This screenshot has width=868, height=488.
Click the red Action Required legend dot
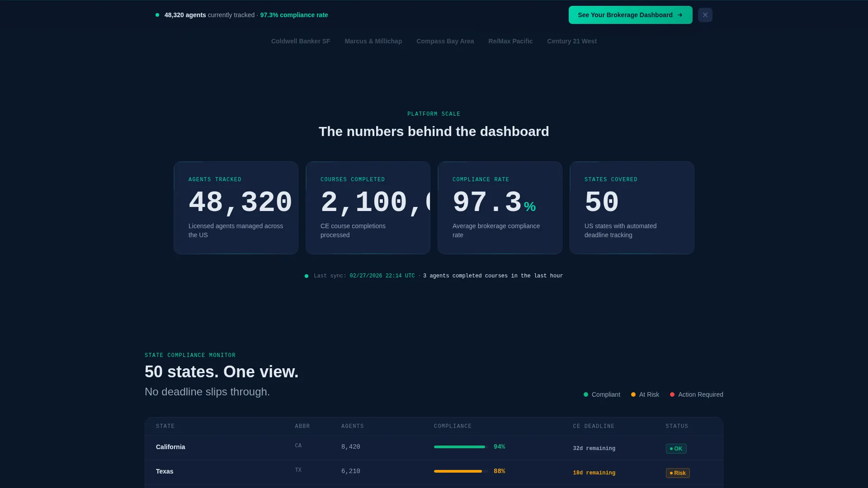point(672,394)
